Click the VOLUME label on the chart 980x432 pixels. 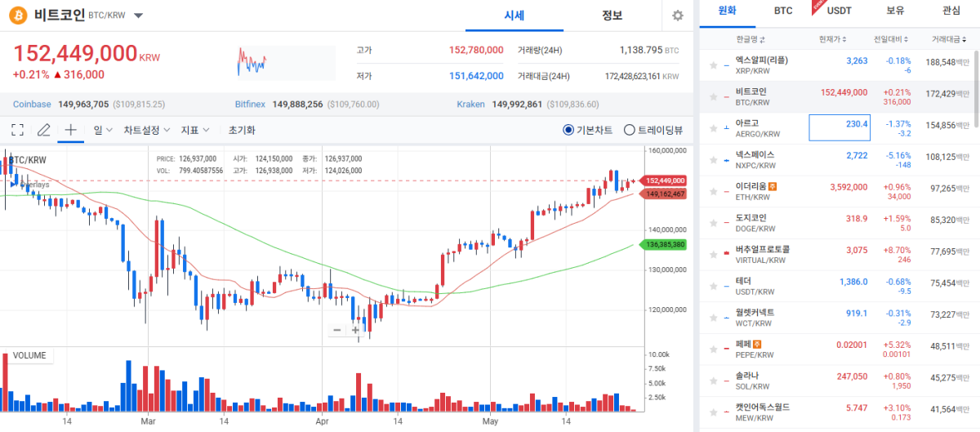pyautogui.click(x=29, y=355)
